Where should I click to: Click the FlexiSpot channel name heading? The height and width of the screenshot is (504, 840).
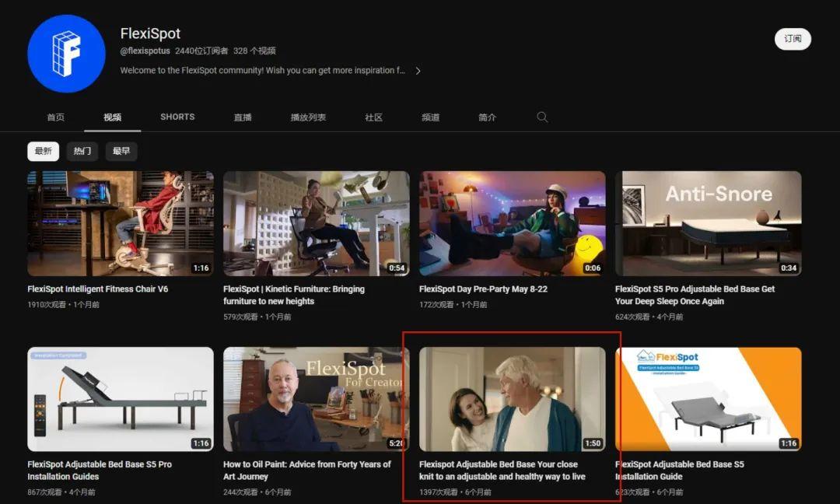click(x=151, y=33)
